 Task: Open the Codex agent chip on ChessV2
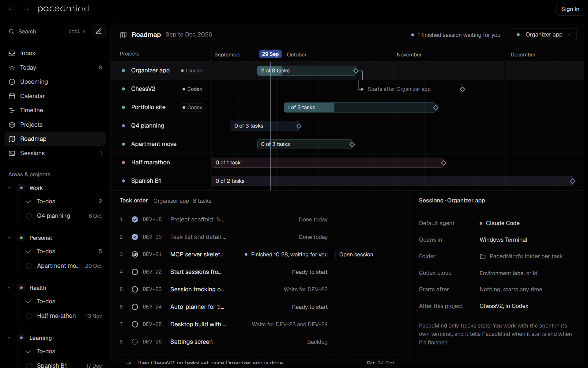pyautogui.click(x=192, y=89)
